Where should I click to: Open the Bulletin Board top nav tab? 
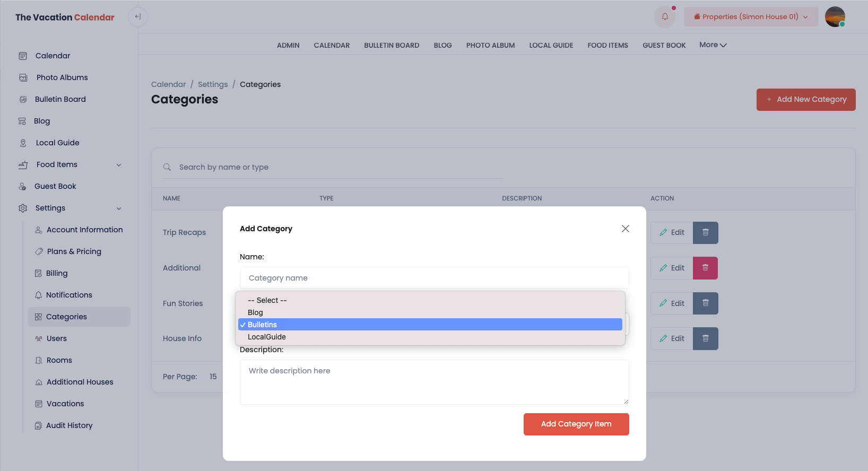[x=392, y=46]
